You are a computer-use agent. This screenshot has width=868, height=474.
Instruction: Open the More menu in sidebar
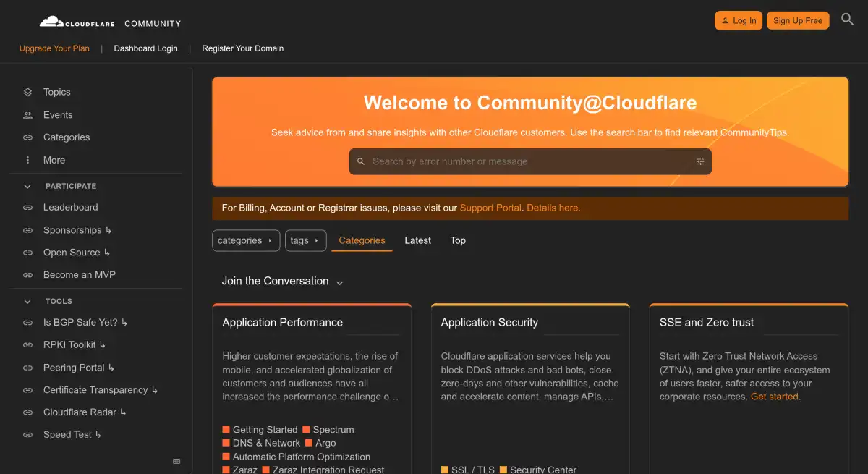54,160
